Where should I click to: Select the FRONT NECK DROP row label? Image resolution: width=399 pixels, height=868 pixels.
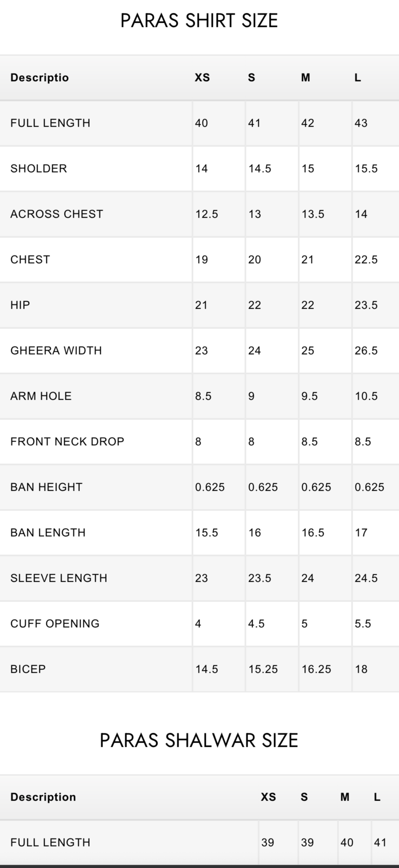point(67,441)
